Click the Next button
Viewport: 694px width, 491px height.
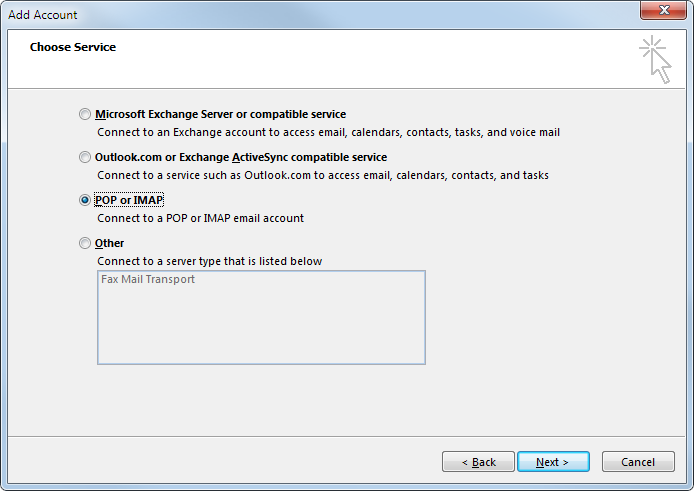552,462
